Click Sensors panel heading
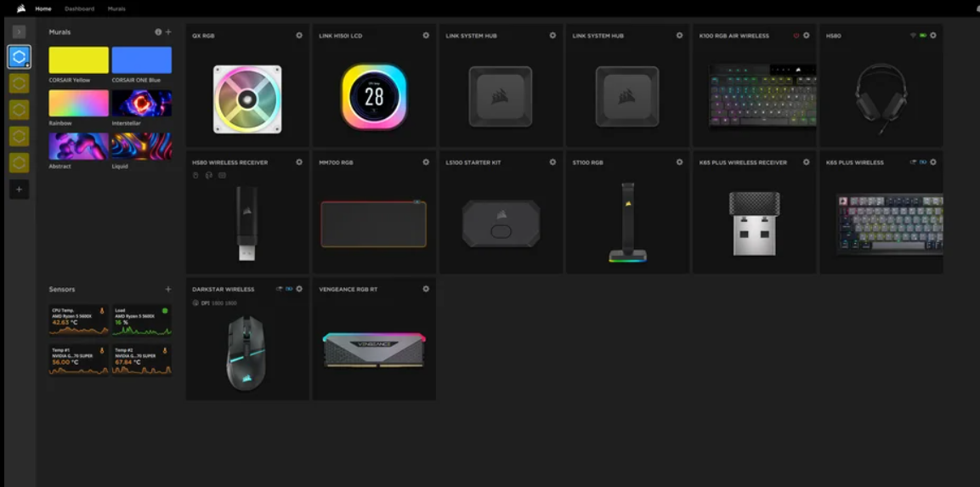The height and width of the screenshot is (487, 980). pyautogui.click(x=62, y=290)
